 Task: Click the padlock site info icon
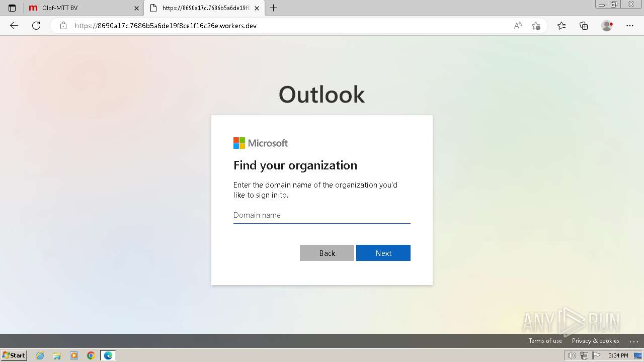(x=63, y=26)
